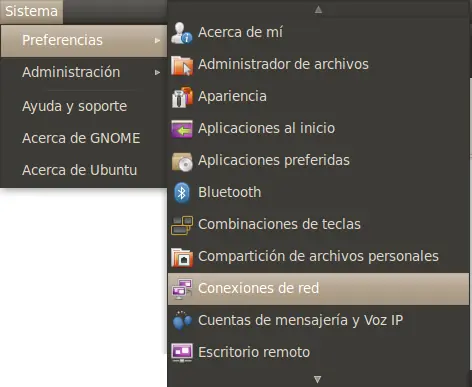This screenshot has height=387, width=472.
Task: Expand arrow next to Administración
Action: point(157,72)
